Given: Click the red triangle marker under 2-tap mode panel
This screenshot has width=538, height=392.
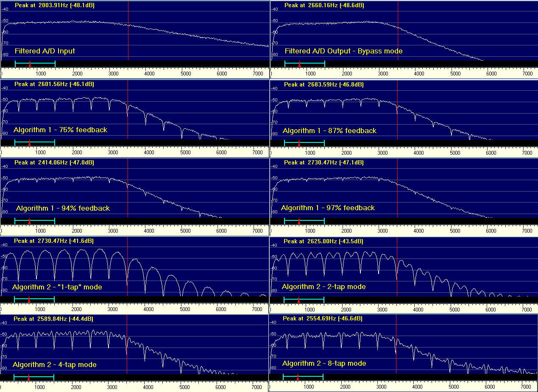Looking at the screenshot, I should pyautogui.click(x=298, y=300).
